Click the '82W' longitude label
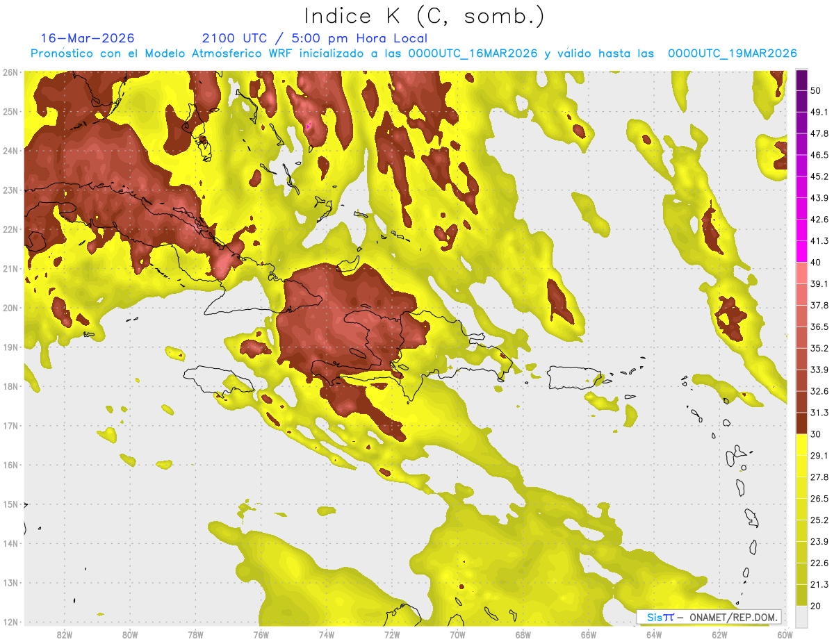 point(65,634)
